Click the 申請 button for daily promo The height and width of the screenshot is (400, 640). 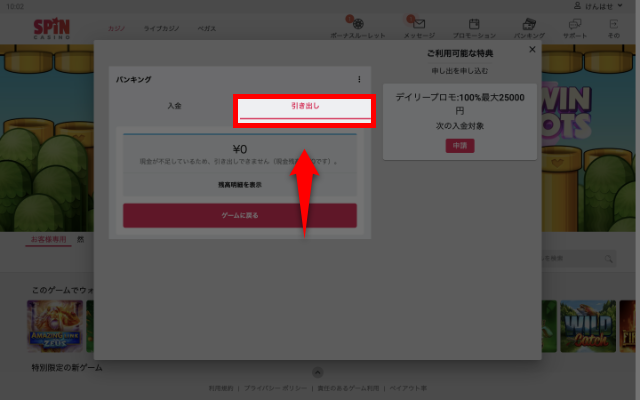(x=460, y=146)
